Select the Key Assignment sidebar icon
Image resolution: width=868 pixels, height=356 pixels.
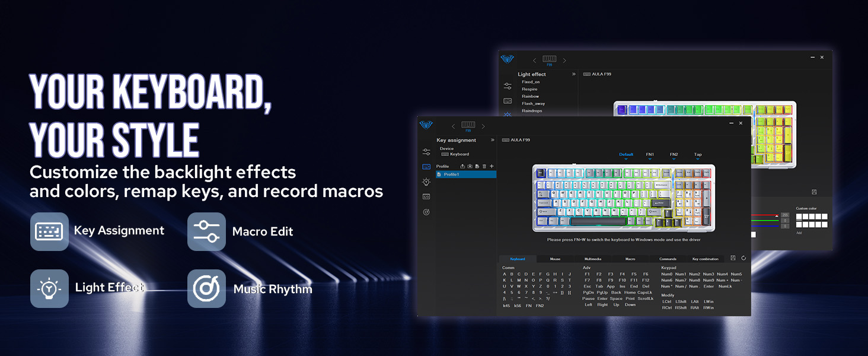coord(426,166)
